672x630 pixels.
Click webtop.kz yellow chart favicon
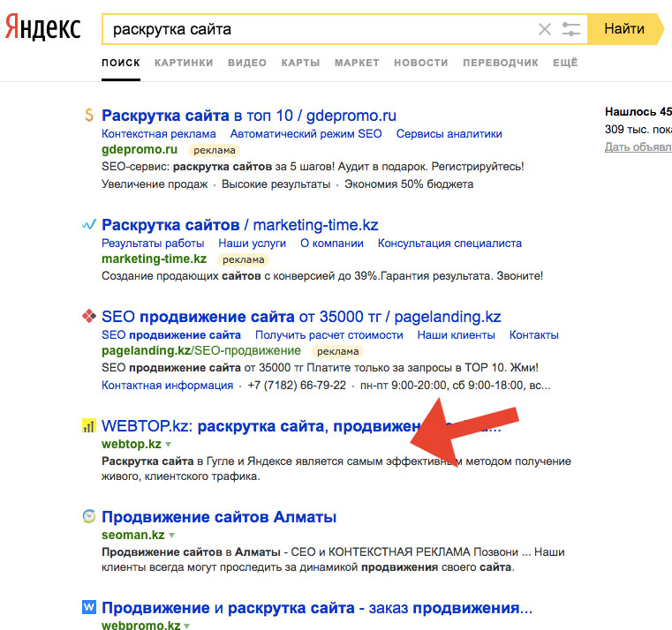point(89,425)
